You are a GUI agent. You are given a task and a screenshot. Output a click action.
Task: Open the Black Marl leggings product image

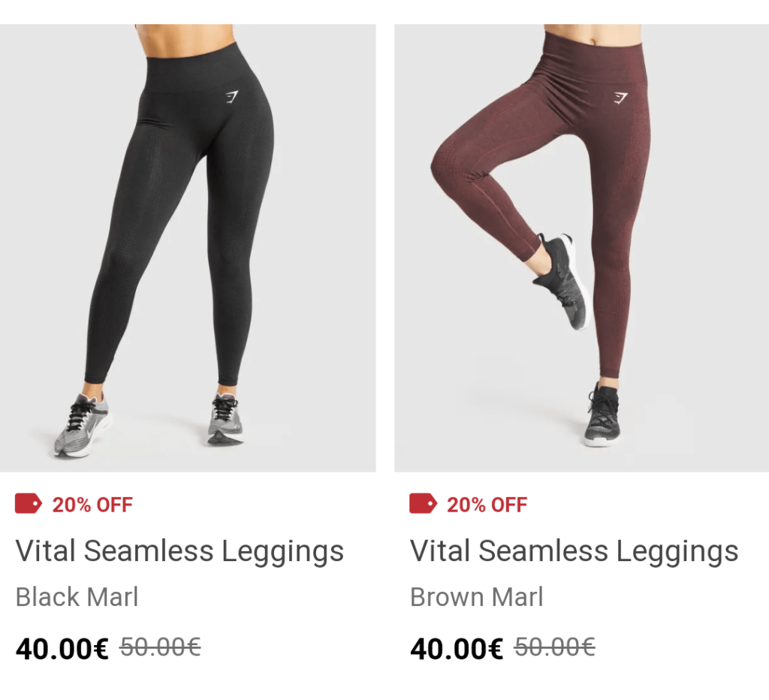tap(188, 248)
